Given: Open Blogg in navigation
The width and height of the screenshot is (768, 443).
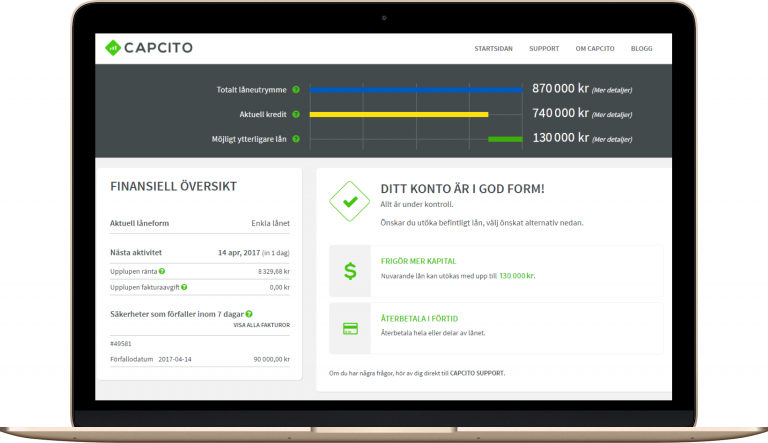Looking at the screenshot, I should (641, 49).
